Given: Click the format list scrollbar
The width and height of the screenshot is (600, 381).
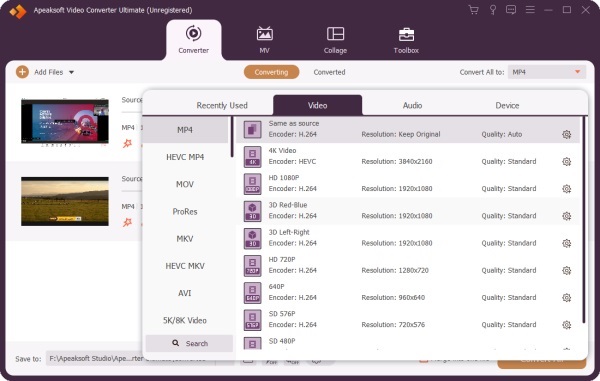Looking at the screenshot, I should pos(232,137).
